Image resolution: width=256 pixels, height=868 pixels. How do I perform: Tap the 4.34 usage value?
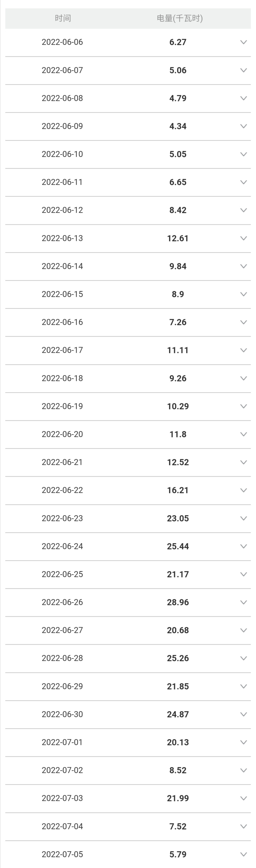[178, 126]
